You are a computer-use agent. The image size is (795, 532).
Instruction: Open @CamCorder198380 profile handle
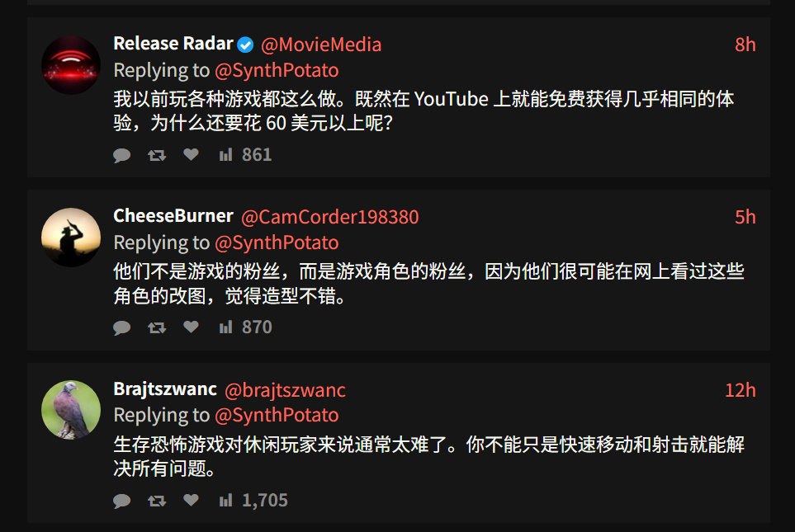tap(329, 217)
